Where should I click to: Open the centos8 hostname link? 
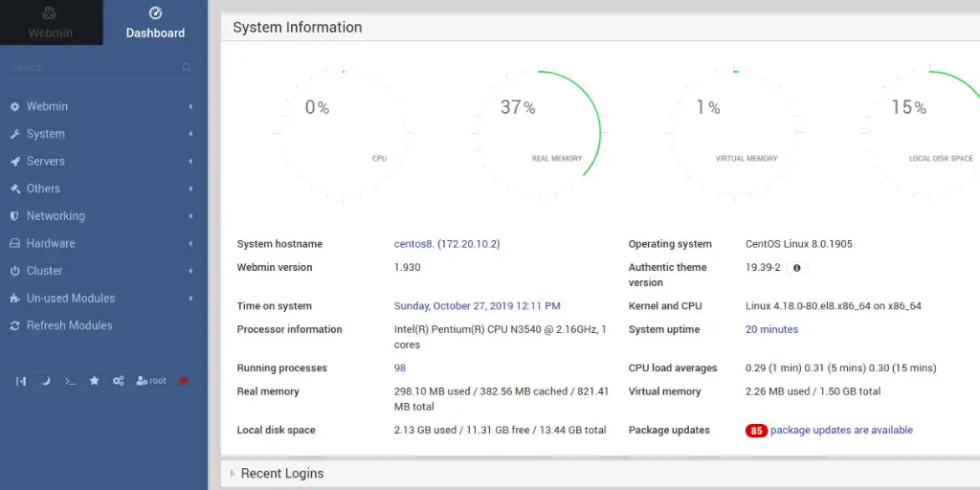(x=447, y=244)
